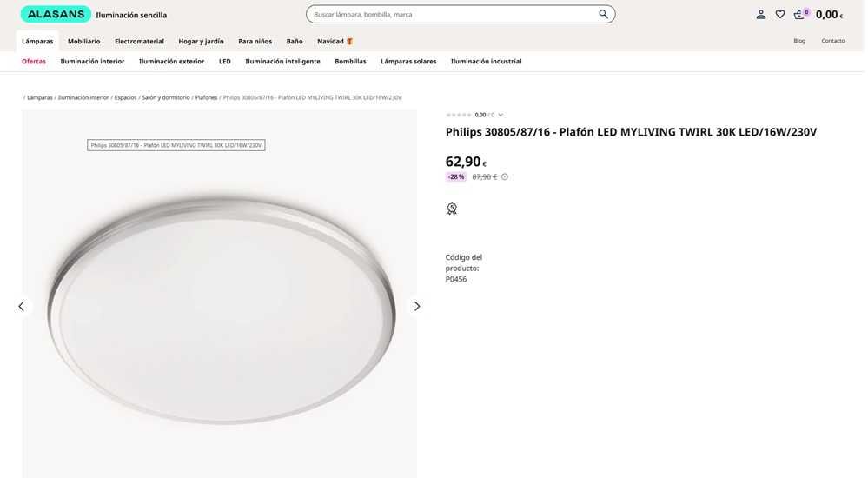This screenshot has width=868, height=478.
Task: Click the price info icon
Action: tap(505, 177)
